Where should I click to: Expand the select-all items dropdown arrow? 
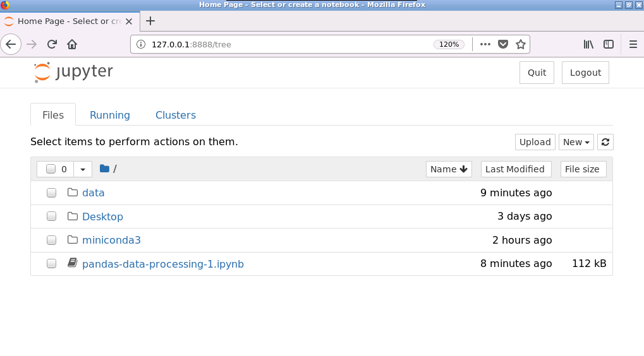coord(83,169)
